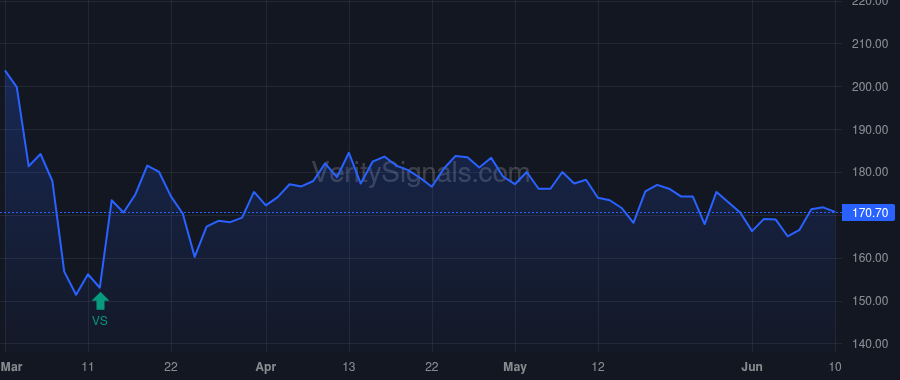Click the 150.00 price axis label
This screenshot has height=380, width=900.
[870, 301]
